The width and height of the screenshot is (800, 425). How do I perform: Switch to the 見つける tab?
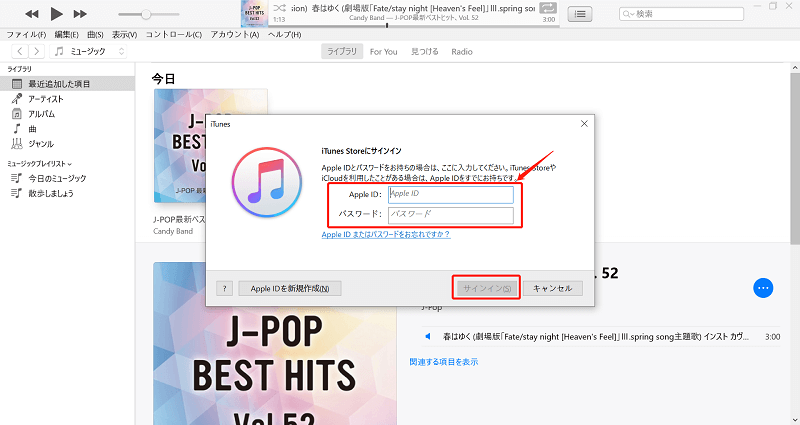424,52
